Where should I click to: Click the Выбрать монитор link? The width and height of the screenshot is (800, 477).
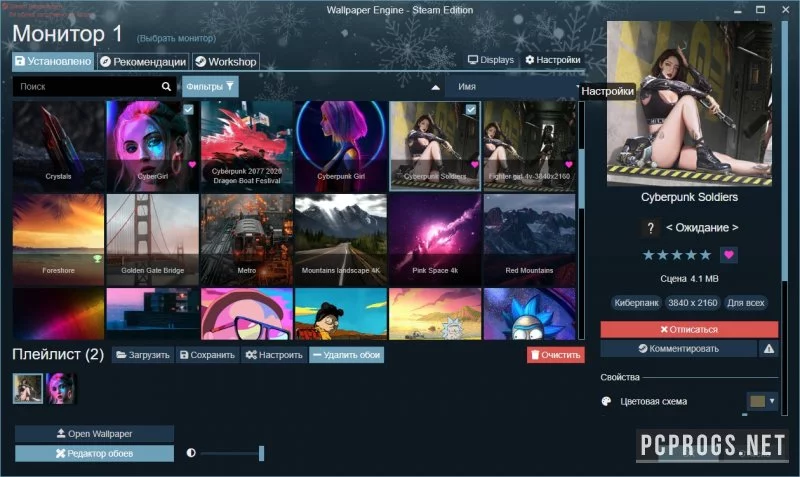[x=177, y=38]
